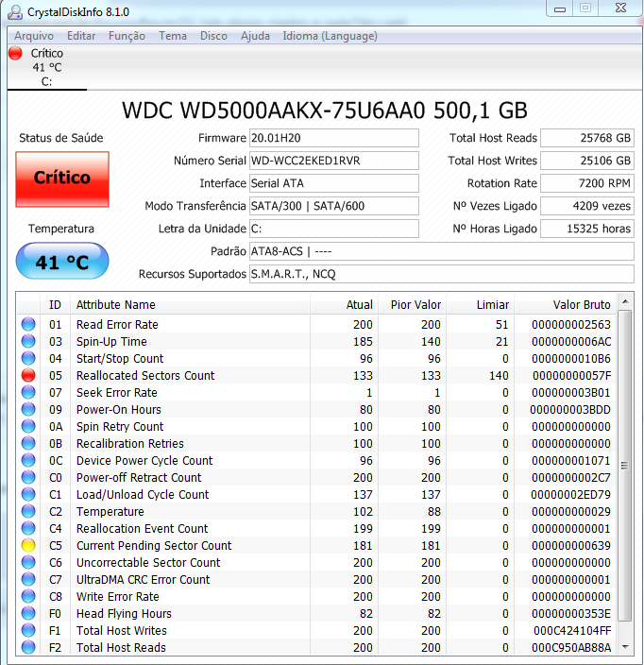Click the red status icon for Reallocated Sectors Count
This screenshot has width=644, height=665.
[x=28, y=375]
